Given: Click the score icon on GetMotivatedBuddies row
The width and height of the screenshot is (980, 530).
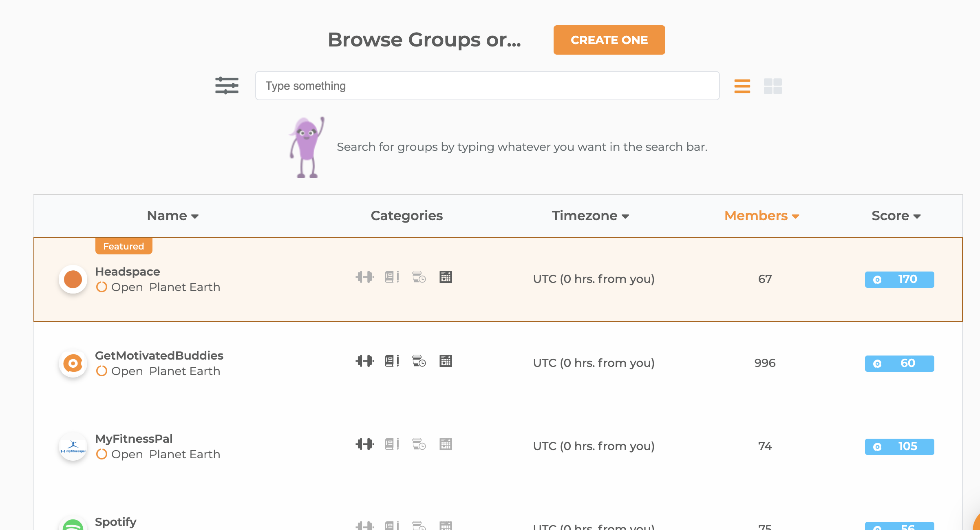Looking at the screenshot, I should [878, 363].
